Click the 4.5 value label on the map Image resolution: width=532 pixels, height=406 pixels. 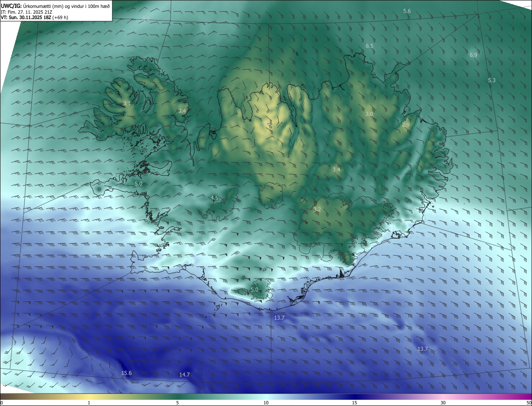(x=214, y=198)
